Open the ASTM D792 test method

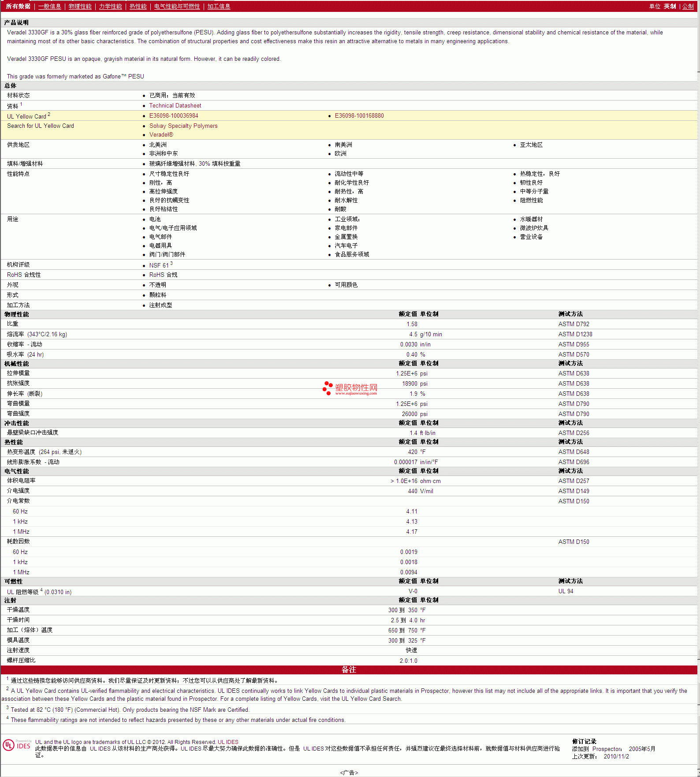pyautogui.click(x=573, y=324)
